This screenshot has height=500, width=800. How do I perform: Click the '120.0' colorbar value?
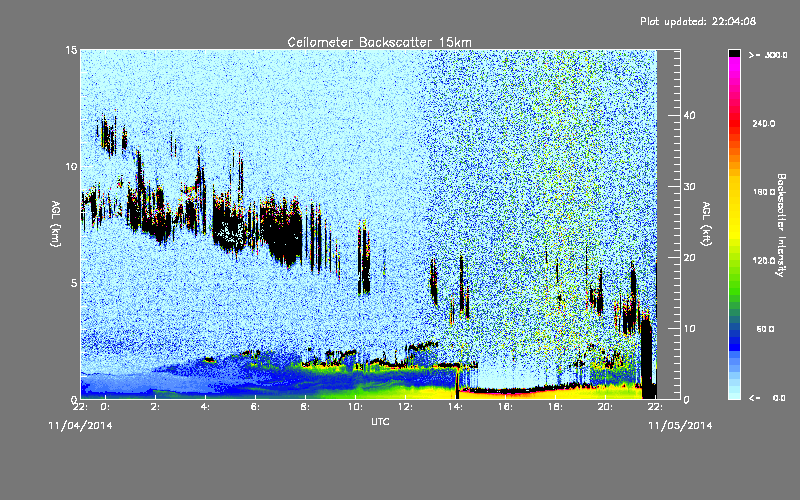764,261
